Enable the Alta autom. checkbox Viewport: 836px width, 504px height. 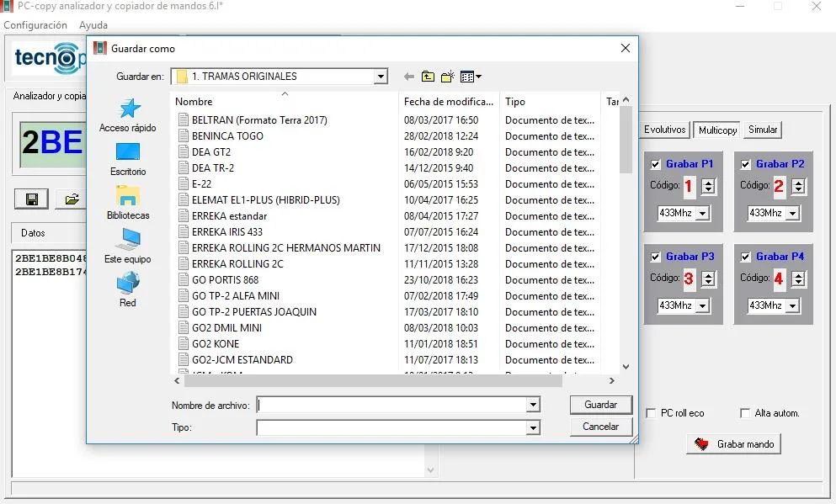point(745,413)
